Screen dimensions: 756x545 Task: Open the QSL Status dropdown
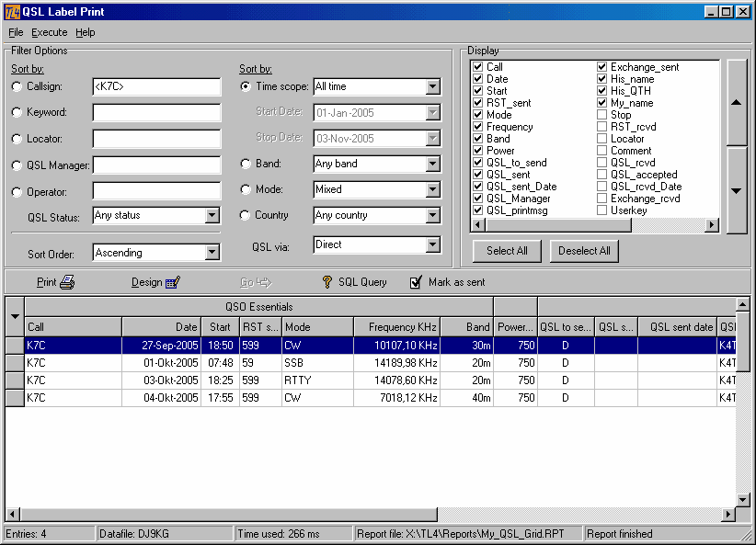point(212,215)
